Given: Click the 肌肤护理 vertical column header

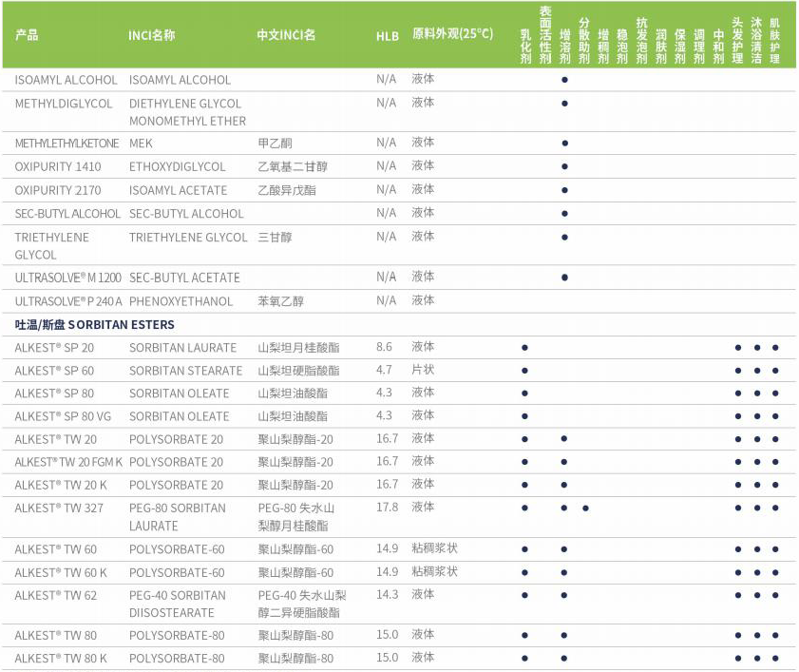Looking at the screenshot, I should (775, 41).
